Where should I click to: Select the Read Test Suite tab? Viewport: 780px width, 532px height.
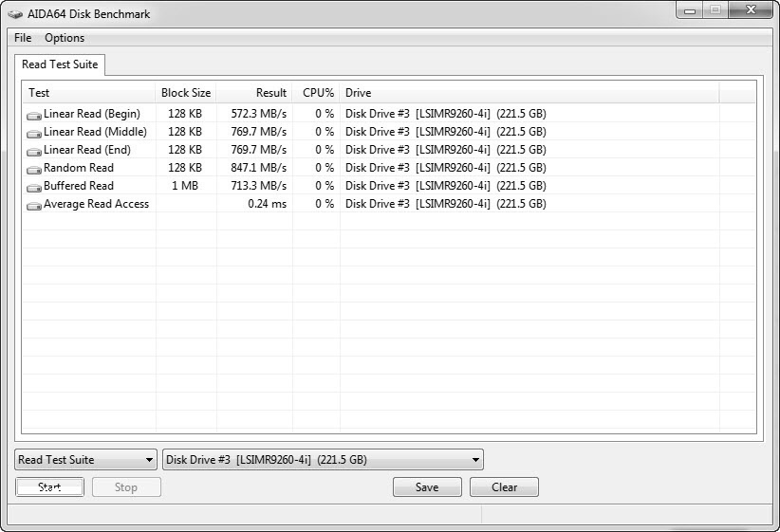click(60, 64)
